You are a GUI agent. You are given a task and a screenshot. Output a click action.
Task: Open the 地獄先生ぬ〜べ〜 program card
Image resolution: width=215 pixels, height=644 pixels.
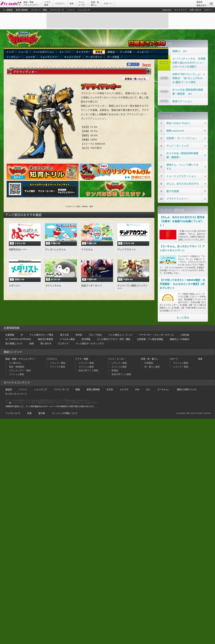pos(25,239)
